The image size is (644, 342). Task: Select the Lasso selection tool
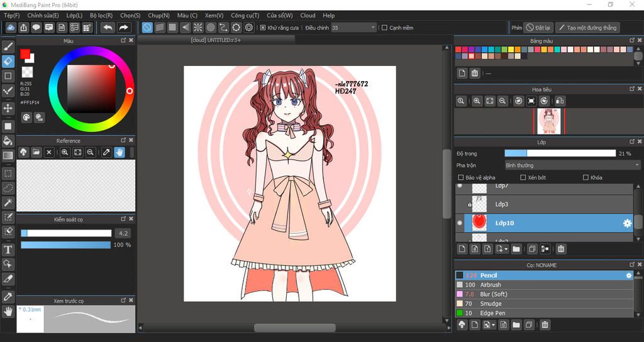point(8,187)
